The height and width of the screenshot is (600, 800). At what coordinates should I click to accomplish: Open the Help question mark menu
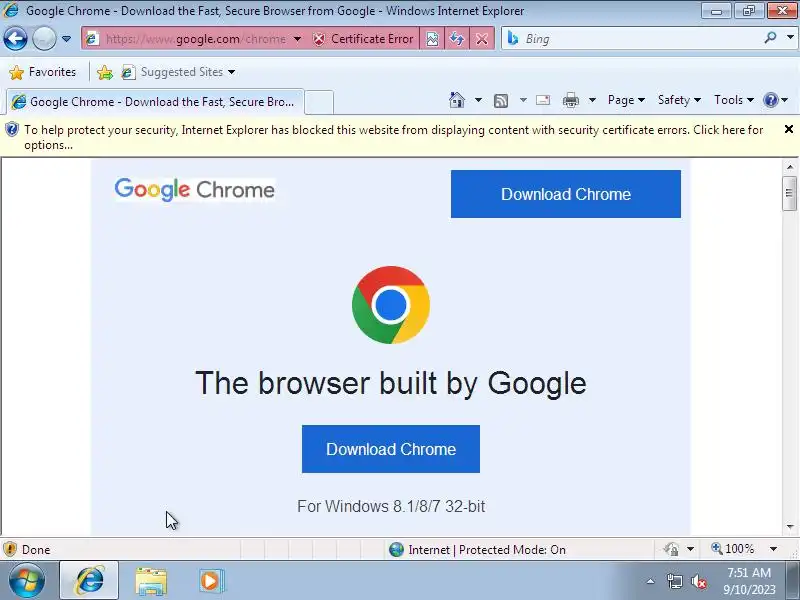(x=775, y=100)
